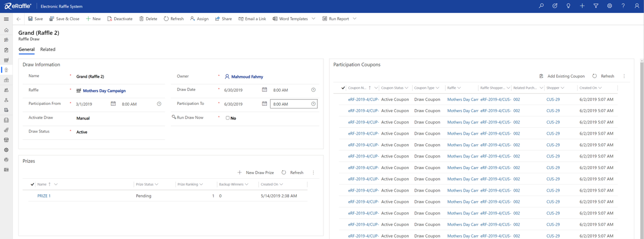644x239 pixels.
Task: Open the Prize Status column dropdown
Action: point(156,184)
